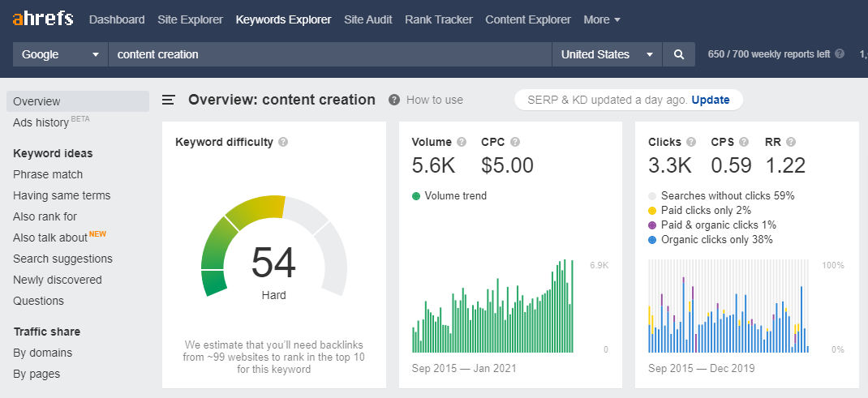Open Traffic share By domains
868x398 pixels.
pos(43,353)
